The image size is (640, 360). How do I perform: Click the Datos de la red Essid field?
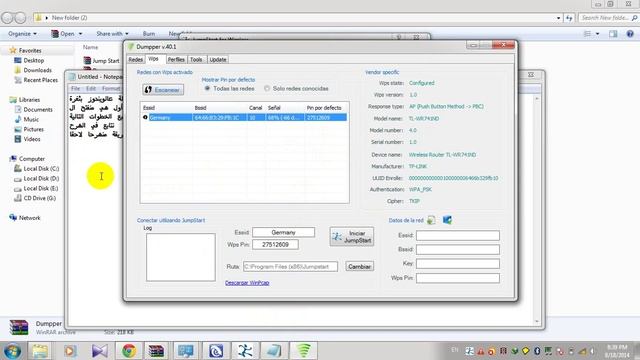(458, 236)
